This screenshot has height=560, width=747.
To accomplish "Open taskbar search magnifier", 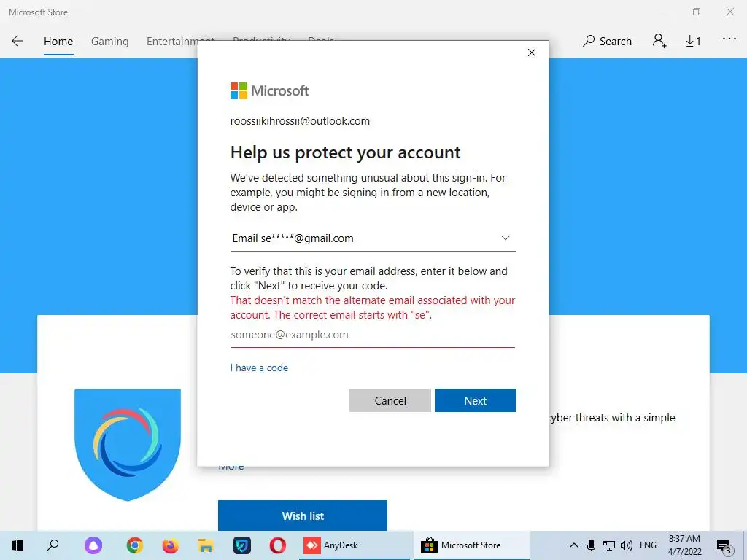I will click(53, 545).
